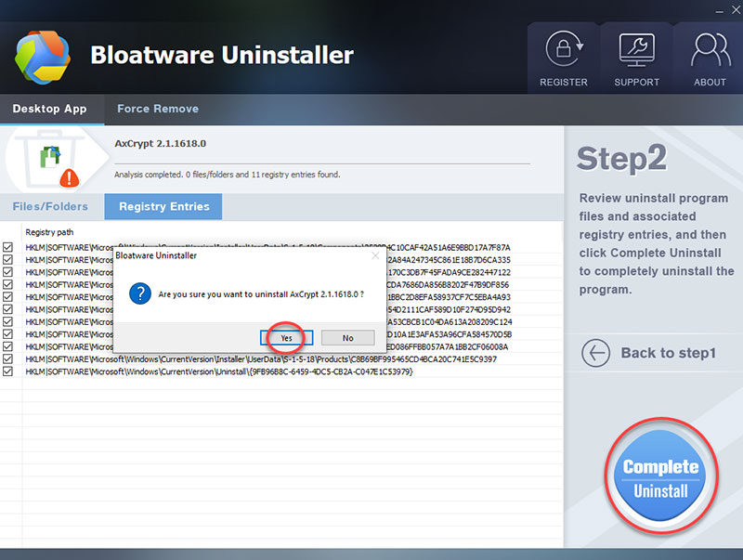Click the Review uninstall program instruction text
Image resolution: width=743 pixels, height=560 pixels.
click(657, 243)
